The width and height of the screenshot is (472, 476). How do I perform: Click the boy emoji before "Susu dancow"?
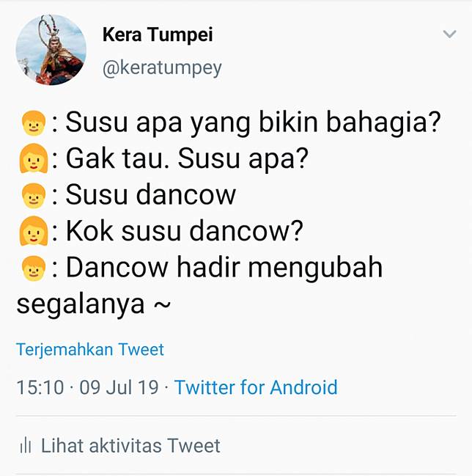[32, 196]
